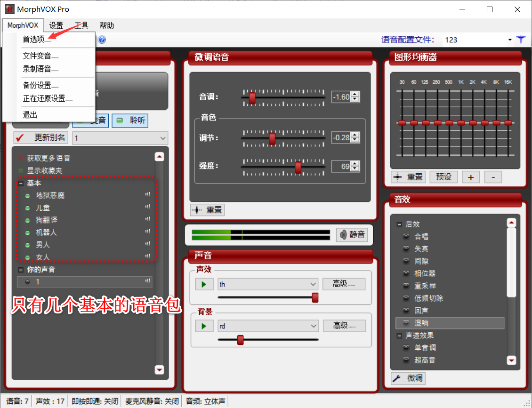Click the 音调 value field showing -1.60
The image size is (532, 408).
(x=341, y=97)
